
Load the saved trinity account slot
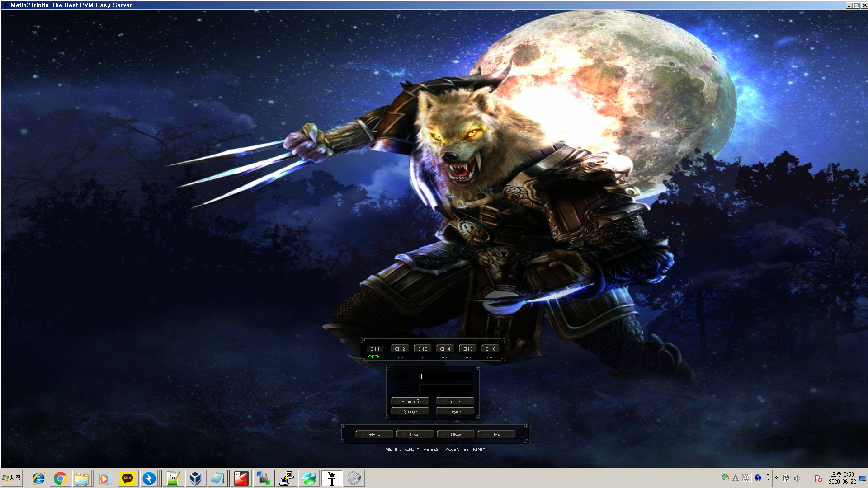pos(374,435)
